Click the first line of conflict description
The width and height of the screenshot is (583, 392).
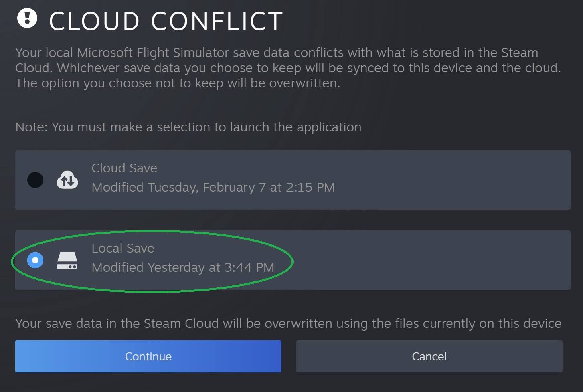[x=277, y=53]
